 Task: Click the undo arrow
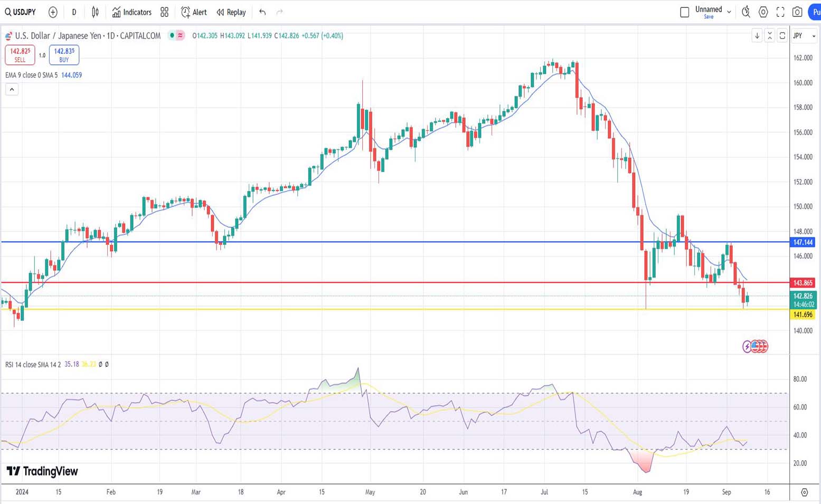pos(262,12)
